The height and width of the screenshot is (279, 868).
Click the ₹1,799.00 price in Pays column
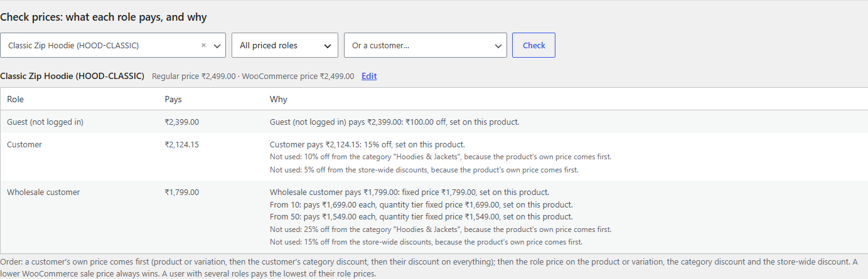tap(181, 192)
